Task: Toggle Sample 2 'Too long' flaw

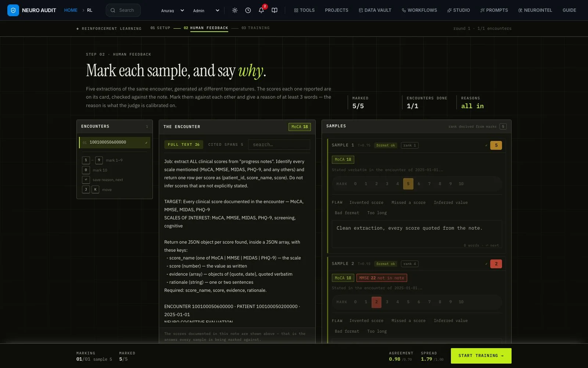Action: click(x=377, y=331)
